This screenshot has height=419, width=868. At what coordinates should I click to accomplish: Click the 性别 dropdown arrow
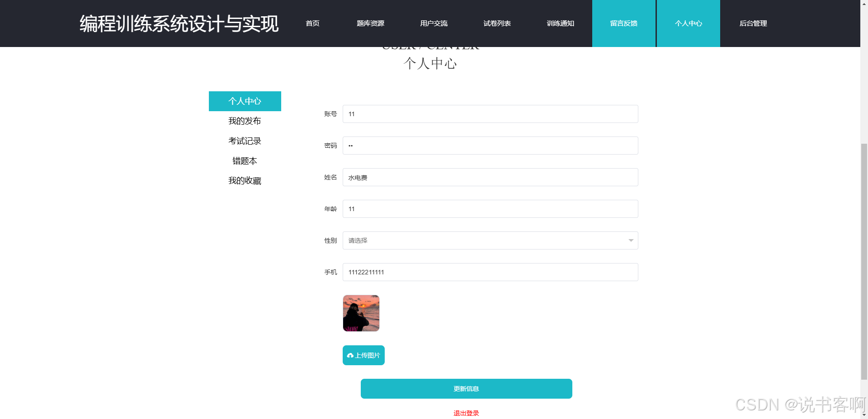[x=631, y=240]
